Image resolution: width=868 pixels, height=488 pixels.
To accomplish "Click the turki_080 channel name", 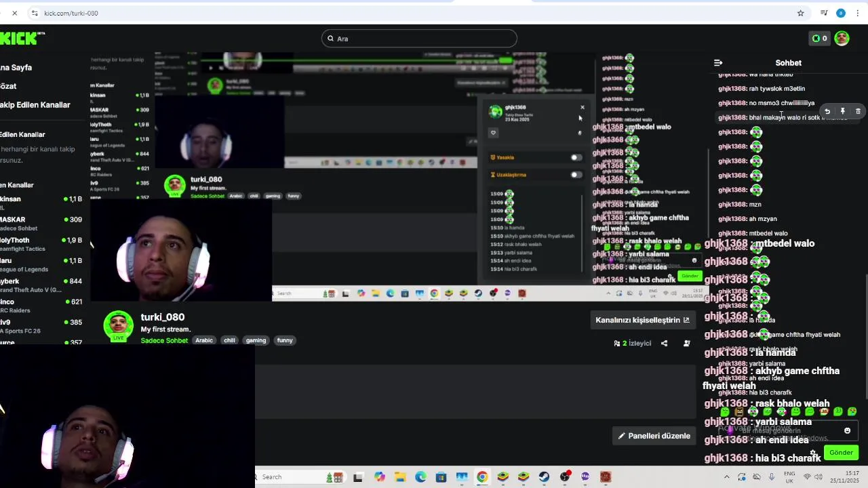I will [x=163, y=317].
